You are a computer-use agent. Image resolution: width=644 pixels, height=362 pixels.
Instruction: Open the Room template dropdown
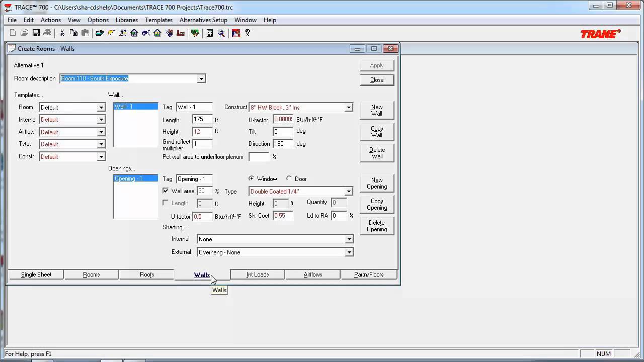tap(101, 107)
